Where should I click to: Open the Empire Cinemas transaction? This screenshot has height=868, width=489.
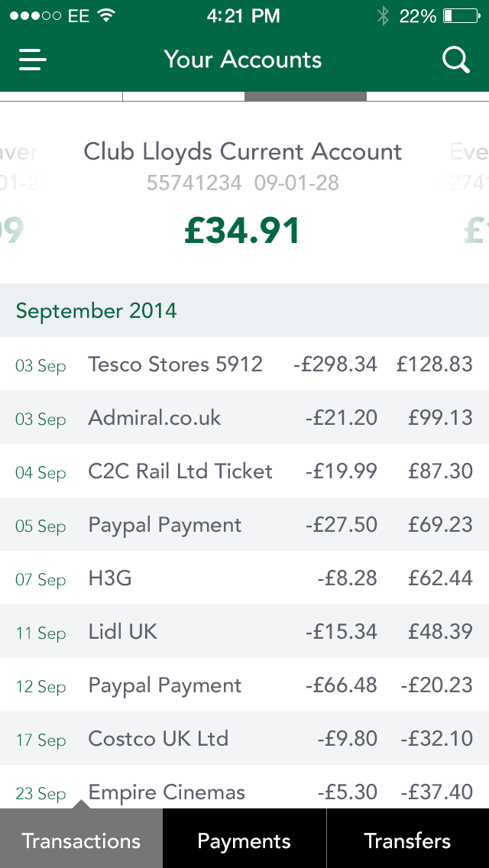pyautogui.click(x=244, y=791)
